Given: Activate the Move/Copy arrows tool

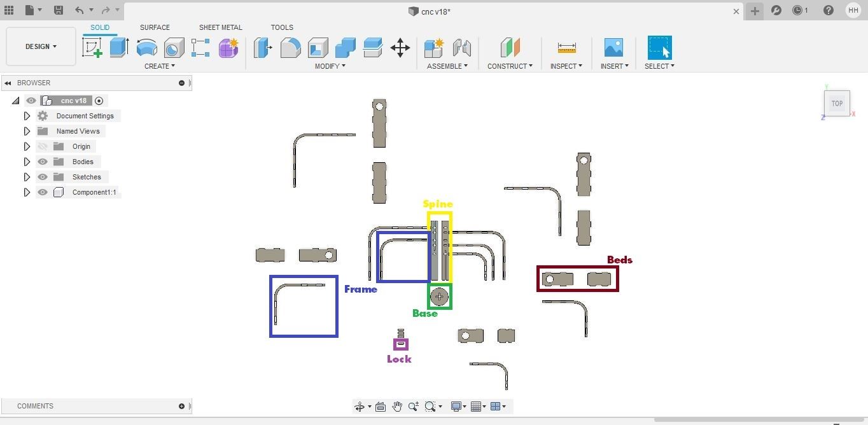Looking at the screenshot, I should pyautogui.click(x=400, y=48).
